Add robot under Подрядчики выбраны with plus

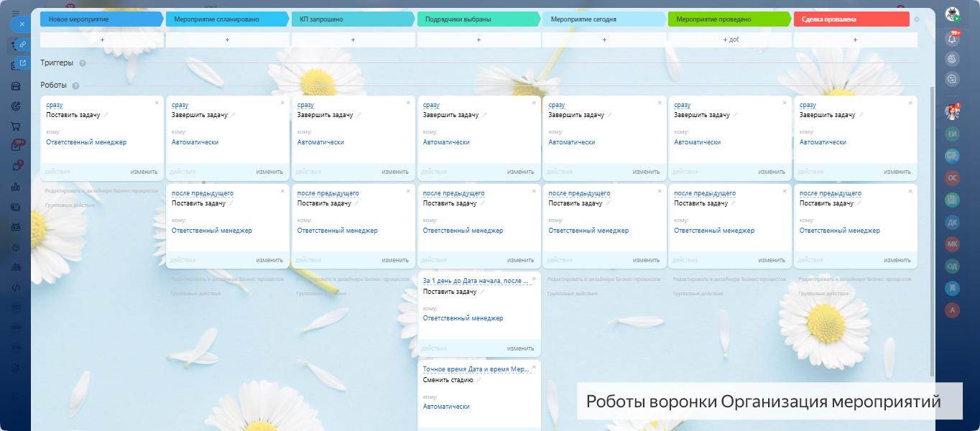pos(479,40)
